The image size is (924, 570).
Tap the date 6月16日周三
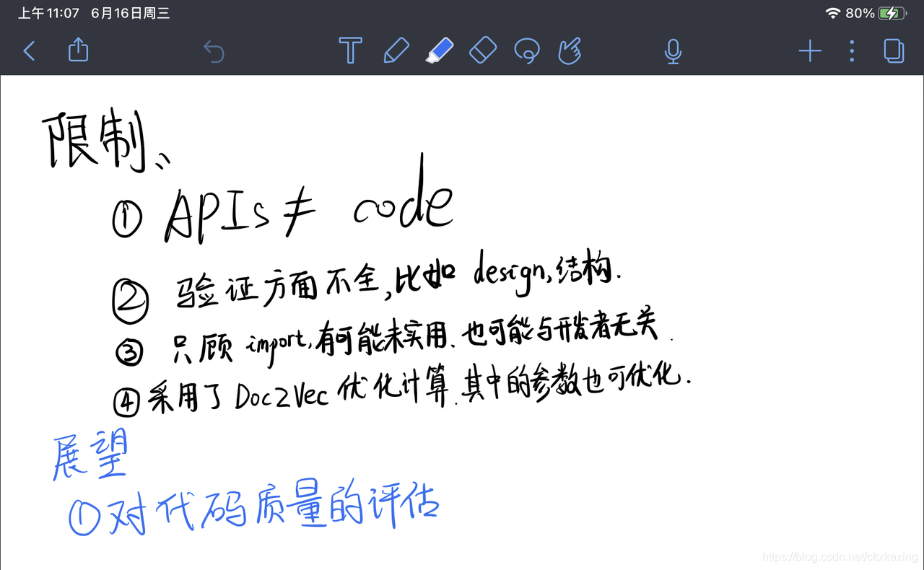pos(131,13)
